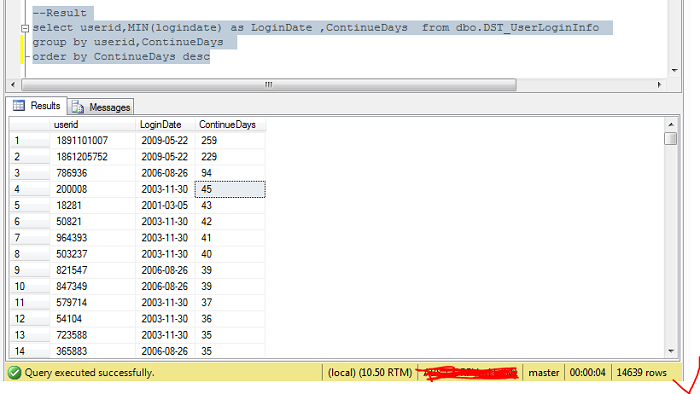Click the results vertical scrollbar thumb
700x394 pixels.
pos(671,139)
